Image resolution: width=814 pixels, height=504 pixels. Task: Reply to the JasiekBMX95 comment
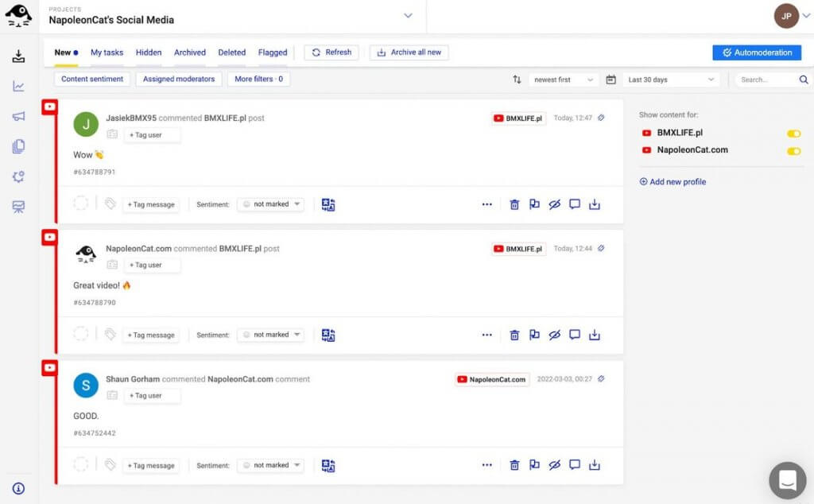pyautogui.click(x=575, y=204)
